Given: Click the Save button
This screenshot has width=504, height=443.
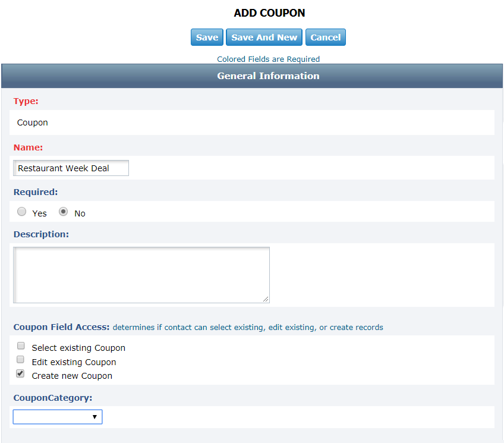Looking at the screenshot, I should coord(207,37).
